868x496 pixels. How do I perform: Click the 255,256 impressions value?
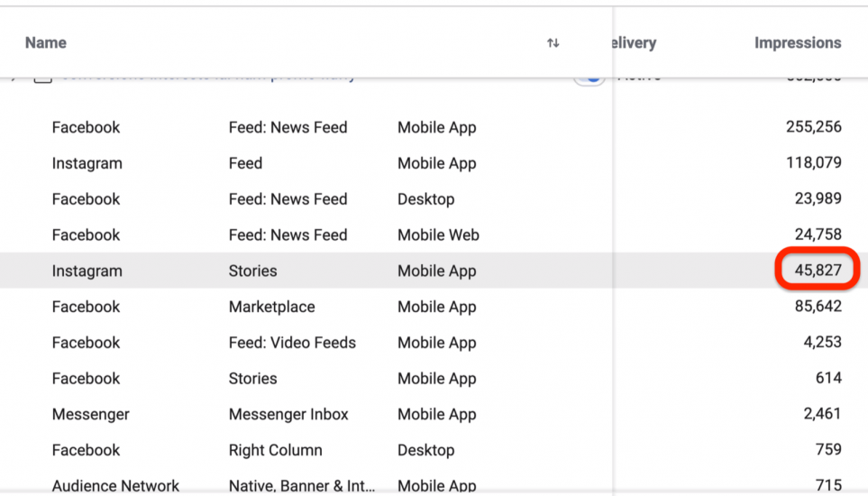(x=813, y=127)
